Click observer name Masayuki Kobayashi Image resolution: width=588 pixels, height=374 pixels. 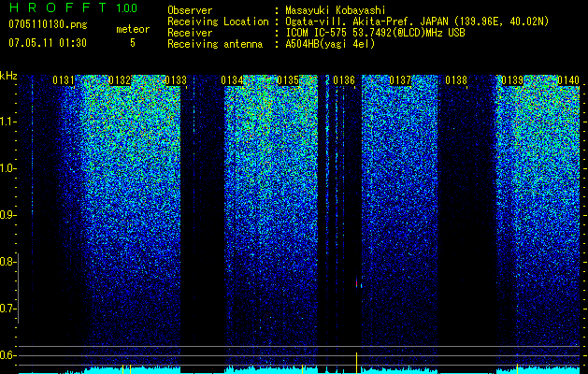(x=336, y=10)
